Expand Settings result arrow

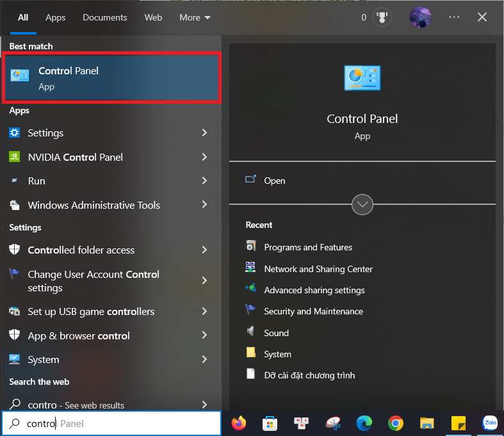click(204, 133)
